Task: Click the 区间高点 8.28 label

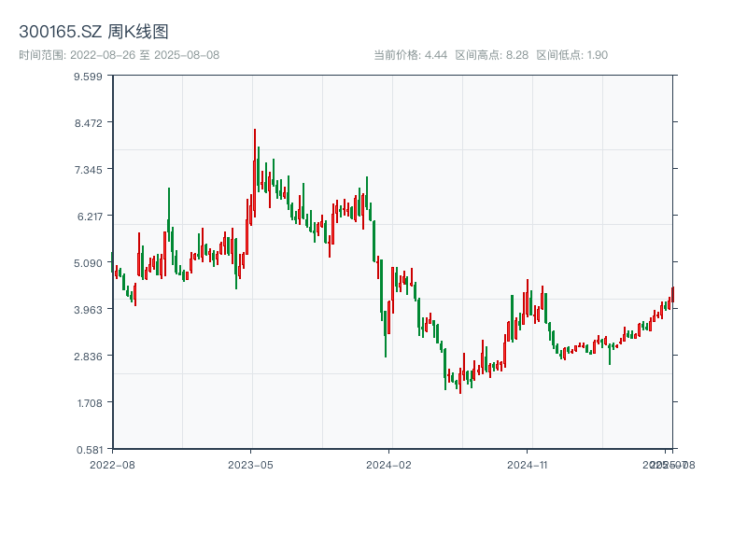Action: (491, 55)
